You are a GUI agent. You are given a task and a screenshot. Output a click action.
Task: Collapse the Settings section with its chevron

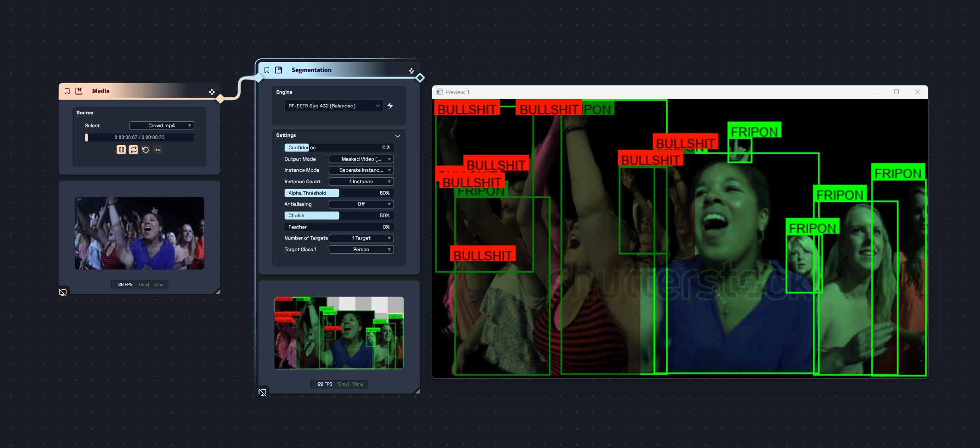398,136
